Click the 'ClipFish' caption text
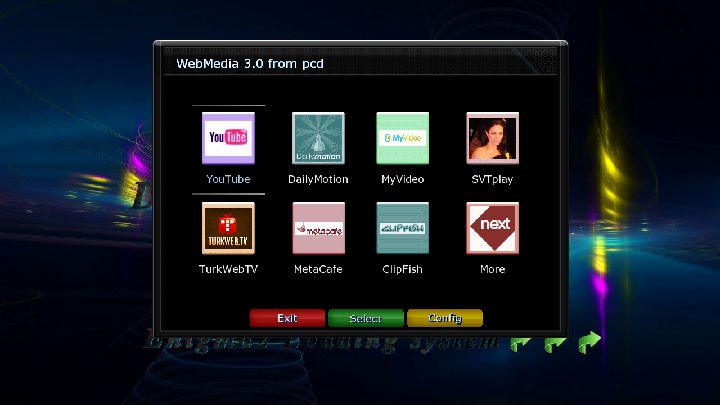 (x=403, y=270)
